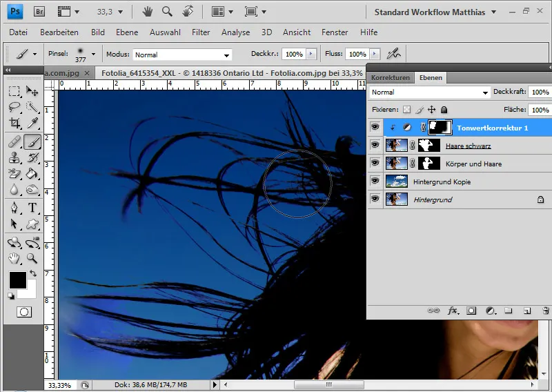
Task: Create new adjustment layer button
Action: [490, 311]
